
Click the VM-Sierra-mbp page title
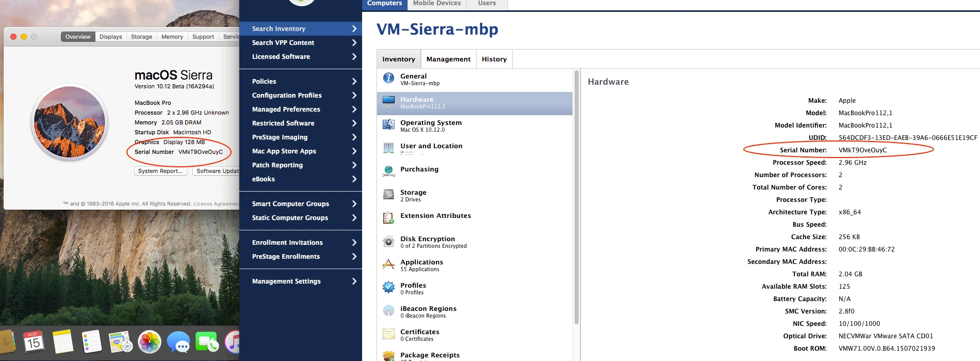[x=437, y=29]
